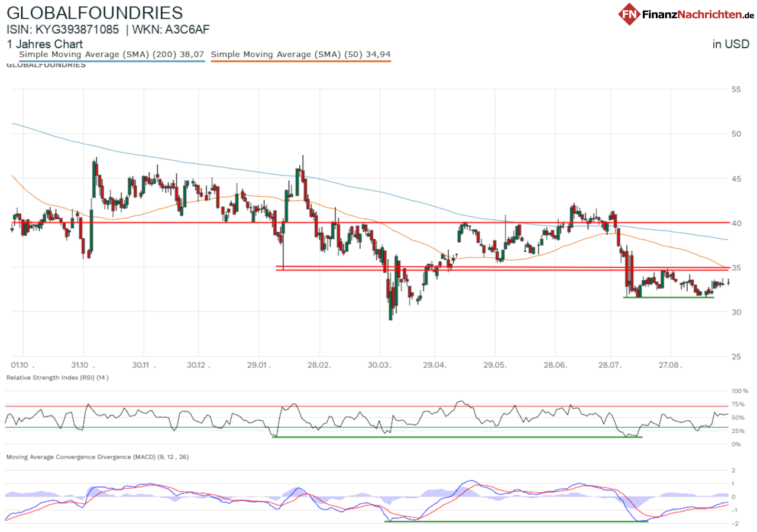Click the MACD axis value 2
The image size is (757, 532).
733,471
